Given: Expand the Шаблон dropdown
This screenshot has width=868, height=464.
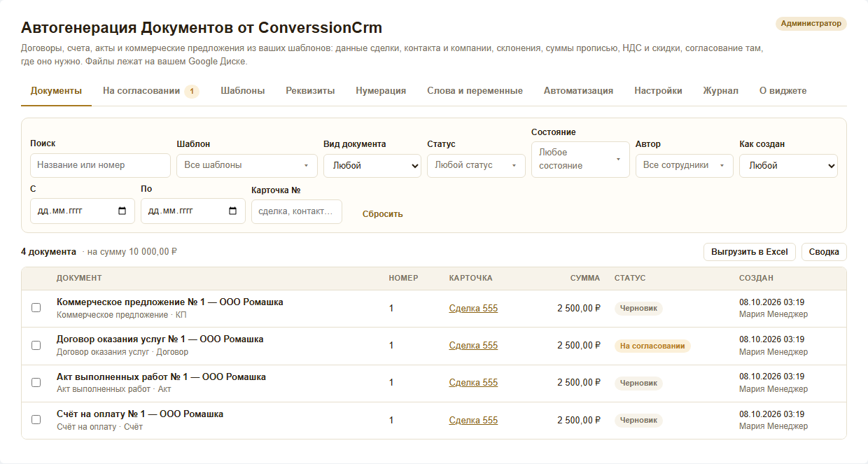Looking at the screenshot, I should (247, 166).
